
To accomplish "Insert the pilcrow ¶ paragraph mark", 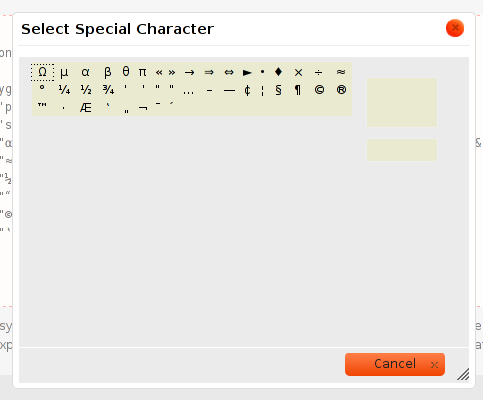I will click(x=298, y=90).
